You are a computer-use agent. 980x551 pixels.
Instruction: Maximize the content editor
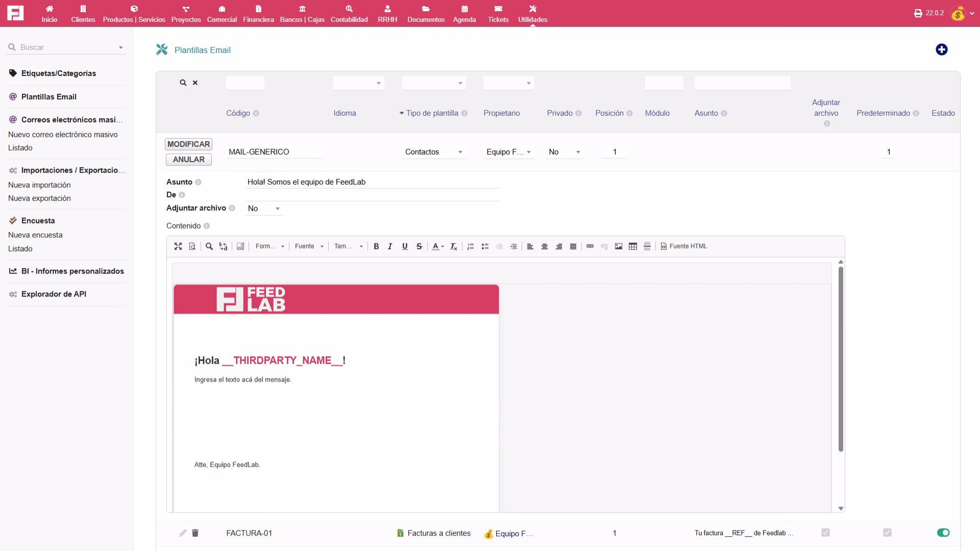[x=178, y=246]
